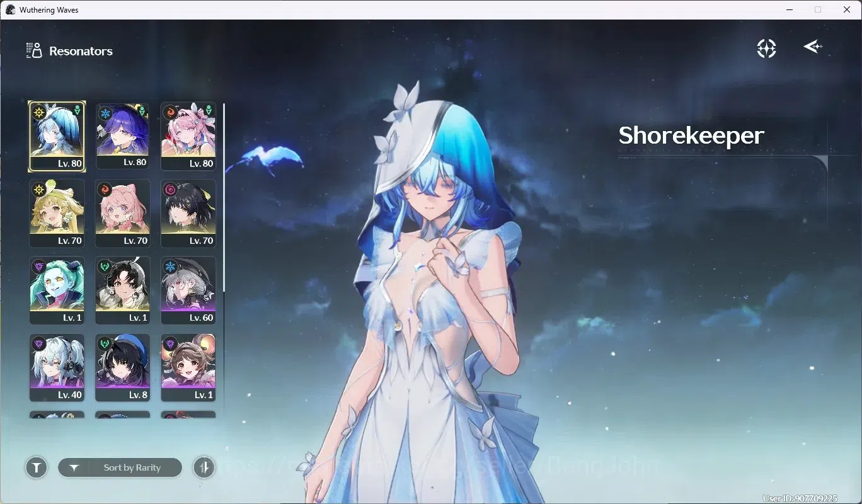Close the Wuthering Waves window
This screenshot has height=504, width=862.
coord(847,9)
